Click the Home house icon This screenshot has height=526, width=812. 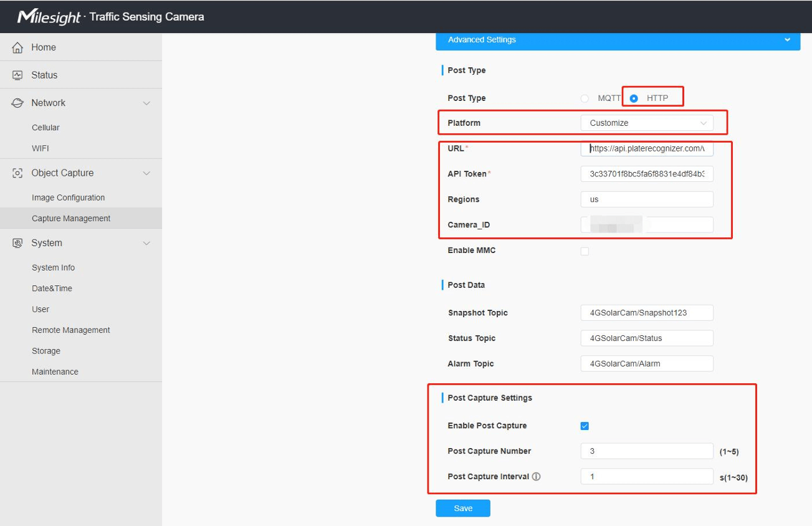click(17, 47)
